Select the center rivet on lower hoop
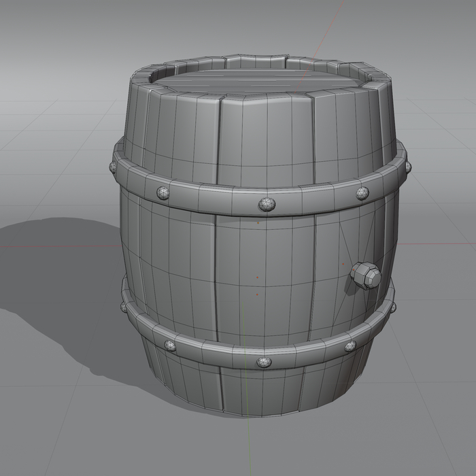Screen dimensions: 476x476 263,362
